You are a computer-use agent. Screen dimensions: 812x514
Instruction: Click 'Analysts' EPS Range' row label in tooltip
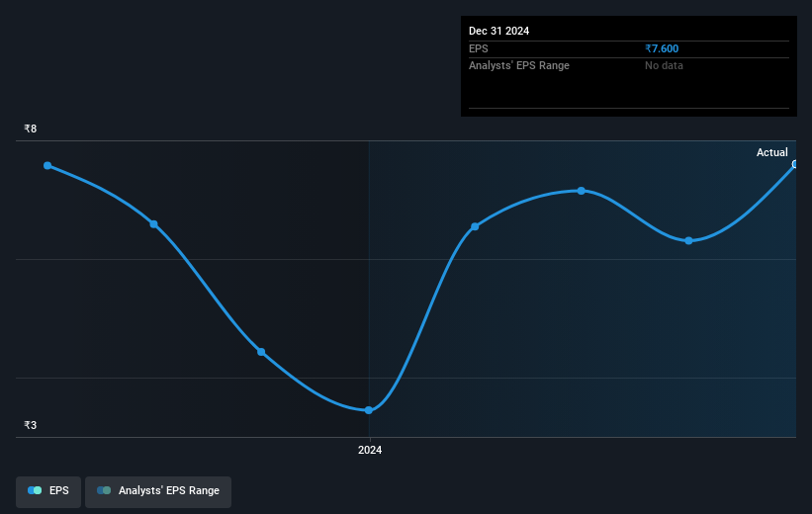519,66
